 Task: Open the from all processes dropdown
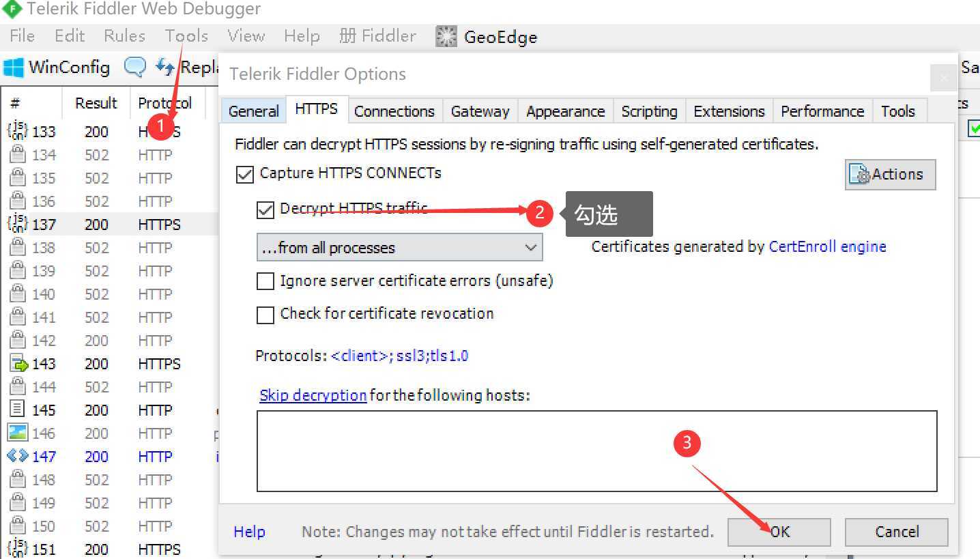tap(400, 247)
